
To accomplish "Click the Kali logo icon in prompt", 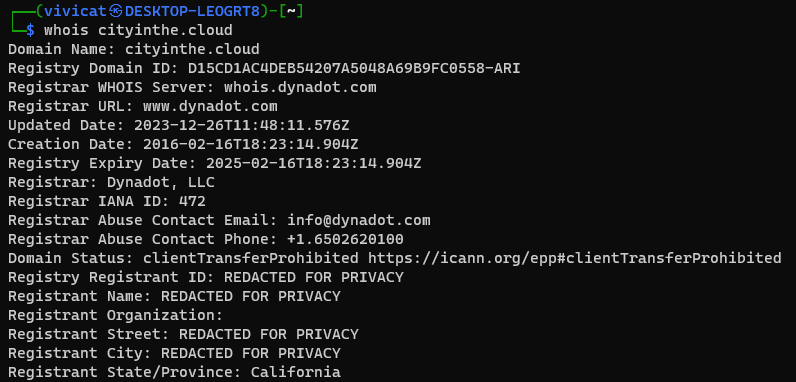I will 117,11.
